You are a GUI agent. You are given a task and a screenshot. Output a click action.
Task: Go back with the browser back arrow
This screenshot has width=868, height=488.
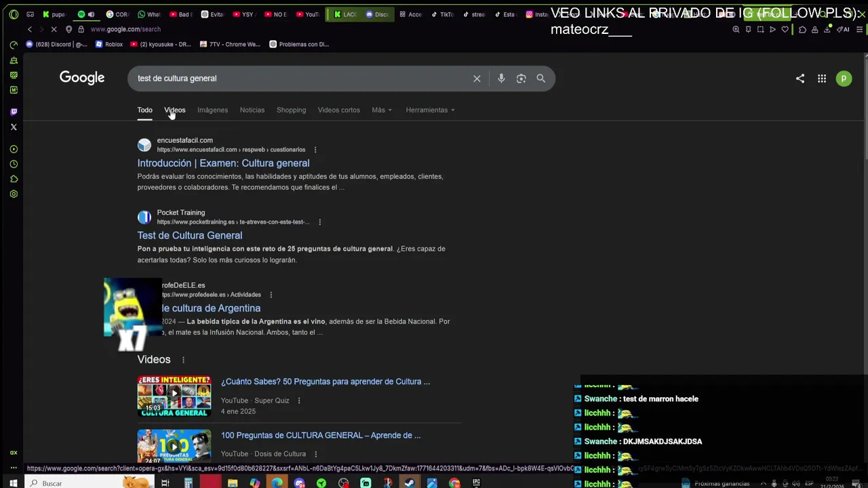pos(30,29)
